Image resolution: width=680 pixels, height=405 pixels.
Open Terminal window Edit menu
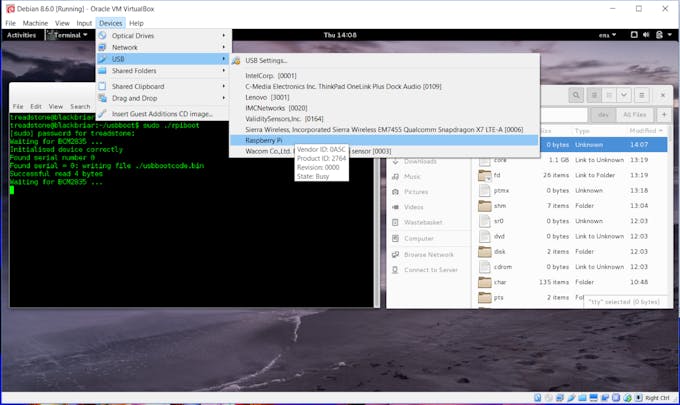36,106
